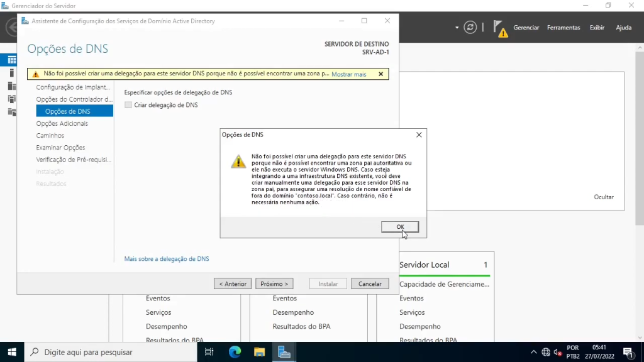Open the Windows Start menu
Image resolution: width=644 pixels, height=362 pixels.
(12, 352)
